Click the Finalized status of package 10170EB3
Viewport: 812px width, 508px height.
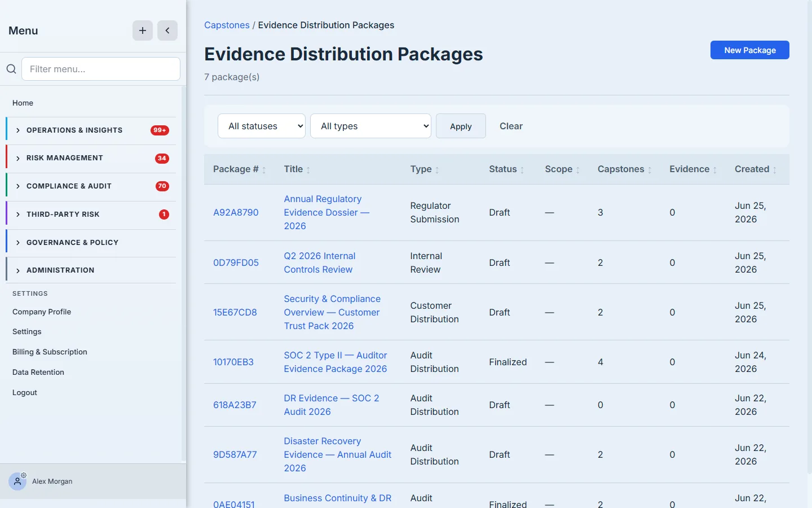point(508,362)
